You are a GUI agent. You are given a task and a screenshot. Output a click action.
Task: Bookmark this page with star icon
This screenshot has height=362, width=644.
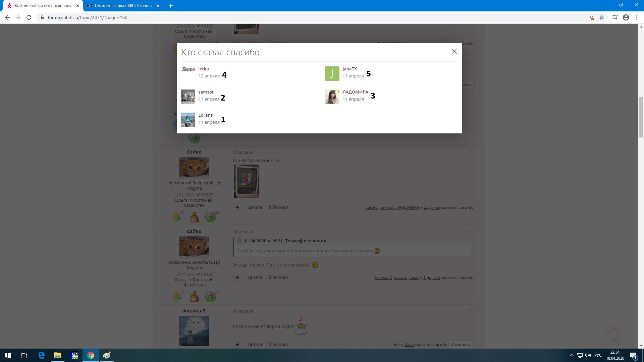point(602,17)
